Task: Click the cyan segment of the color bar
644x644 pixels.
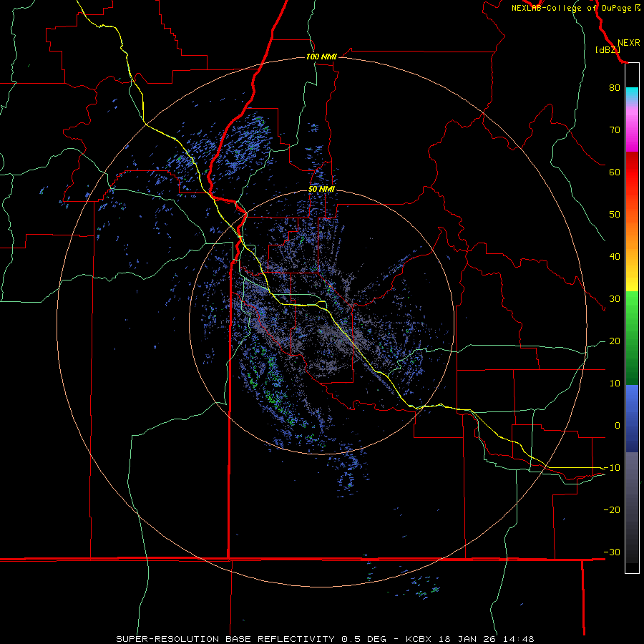Action: 632,94
